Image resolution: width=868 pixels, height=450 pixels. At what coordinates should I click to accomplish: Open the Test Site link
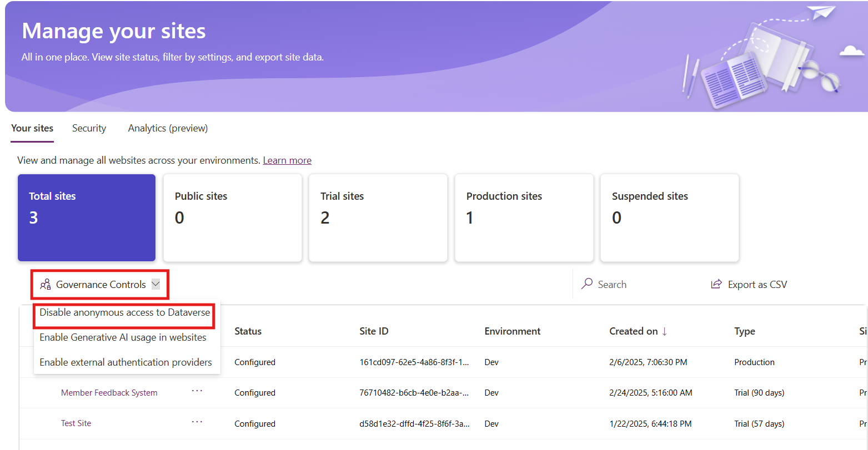point(76,423)
